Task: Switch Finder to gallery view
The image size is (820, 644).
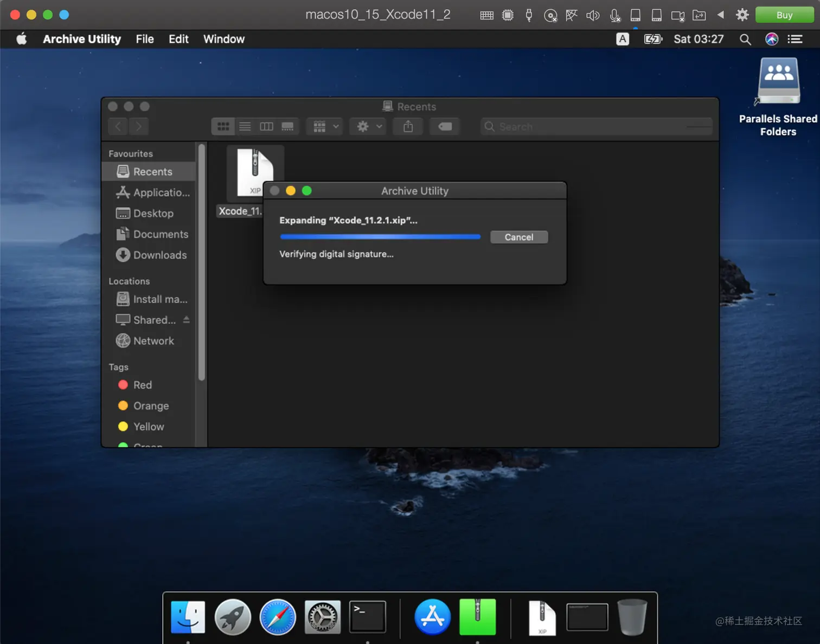Action: (x=287, y=126)
